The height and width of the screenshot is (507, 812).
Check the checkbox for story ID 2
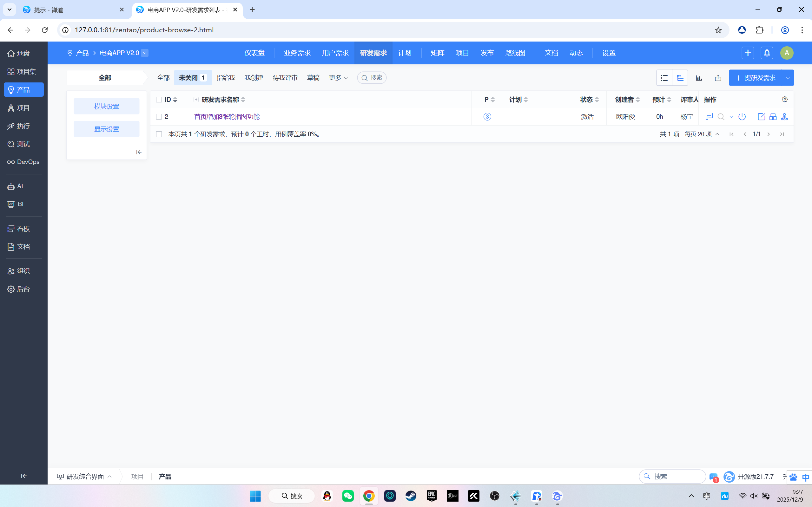tap(159, 117)
